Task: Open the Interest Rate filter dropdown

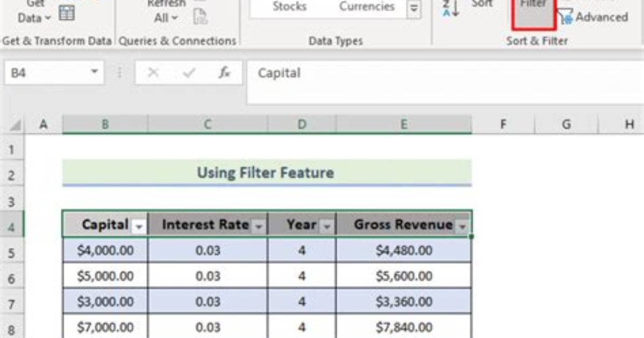Action: point(258,226)
